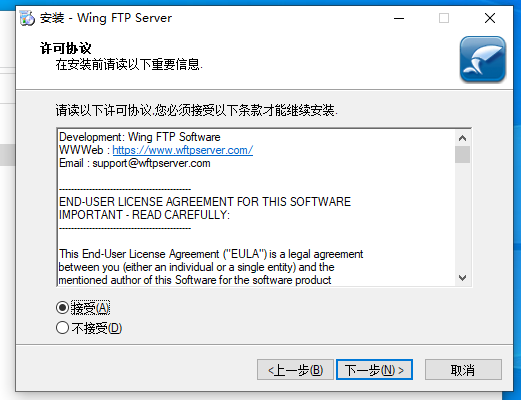Cancel installation with the 取消 button
This screenshot has height=400, width=521.
[x=463, y=370]
